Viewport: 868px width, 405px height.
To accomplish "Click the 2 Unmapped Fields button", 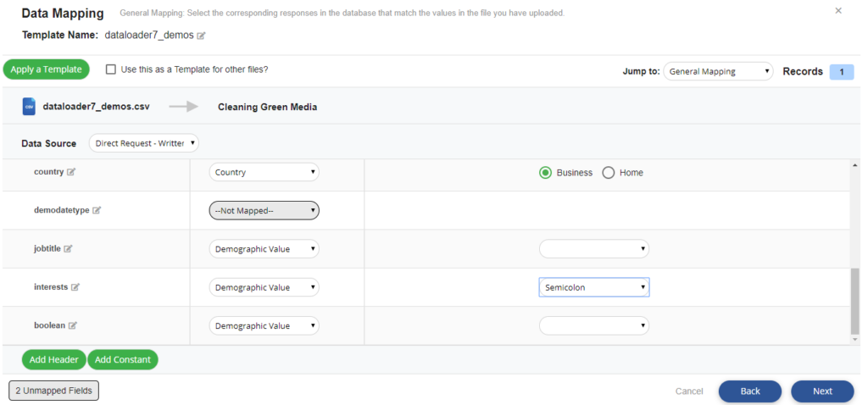I will tap(54, 391).
